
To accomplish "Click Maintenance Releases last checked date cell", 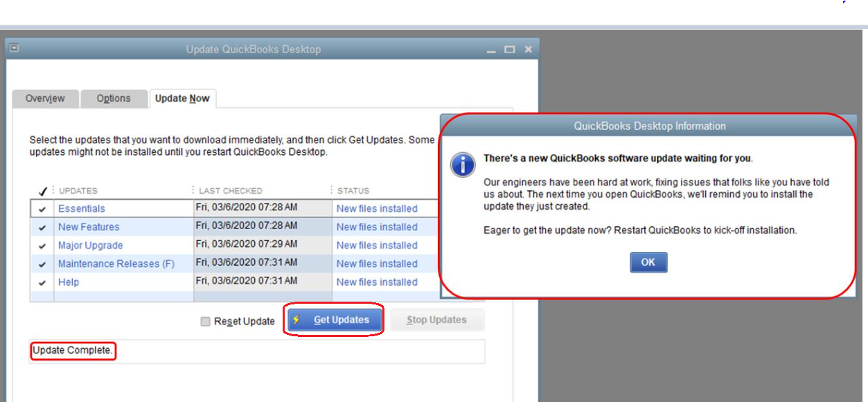I will [247, 263].
